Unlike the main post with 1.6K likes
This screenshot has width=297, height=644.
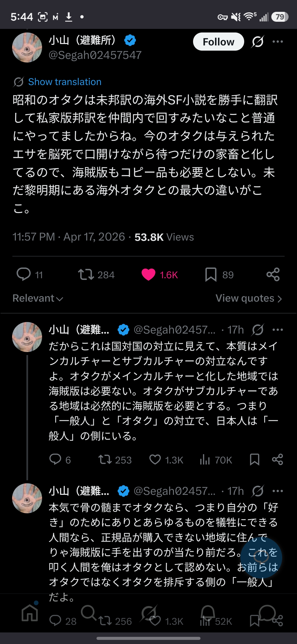point(148,274)
